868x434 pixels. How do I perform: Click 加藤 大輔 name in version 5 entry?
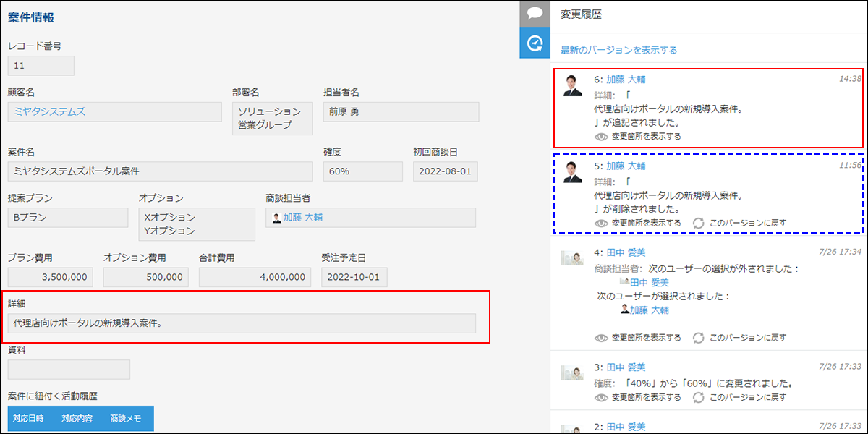tap(626, 166)
